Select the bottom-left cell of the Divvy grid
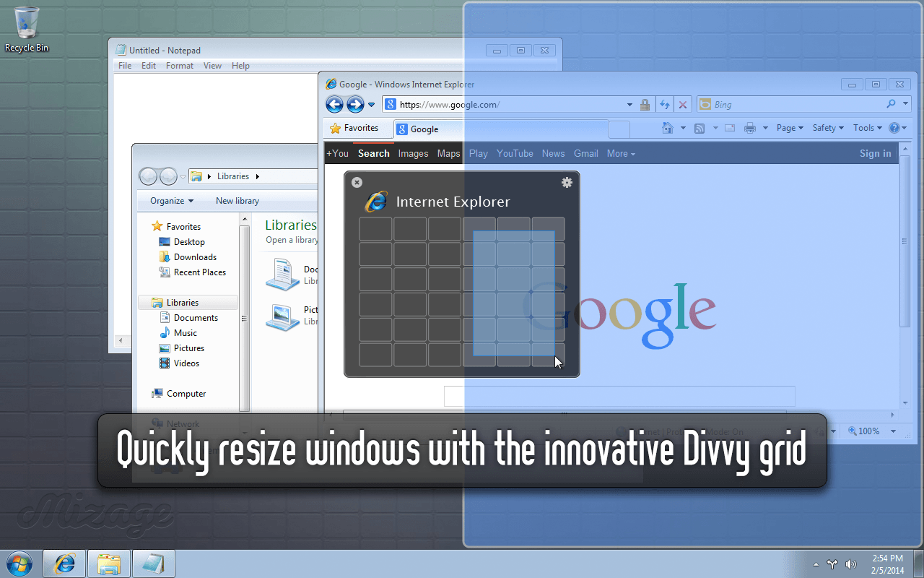The image size is (924, 578). tap(375, 355)
